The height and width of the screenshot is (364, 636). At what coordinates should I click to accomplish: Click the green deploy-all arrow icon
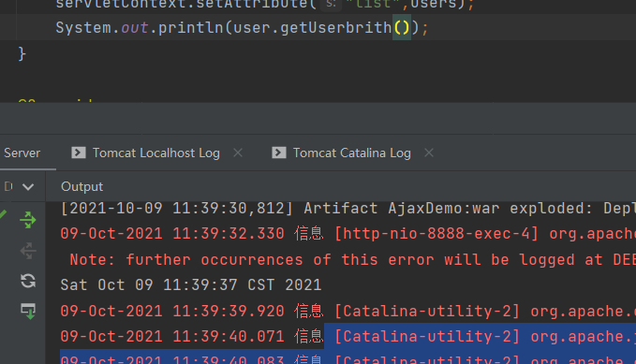pos(28,220)
